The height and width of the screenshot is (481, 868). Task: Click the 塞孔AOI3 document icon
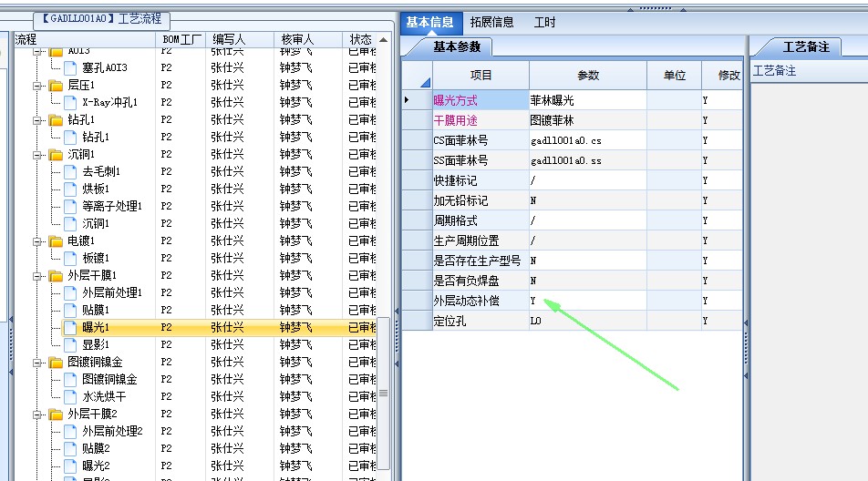(x=70, y=68)
